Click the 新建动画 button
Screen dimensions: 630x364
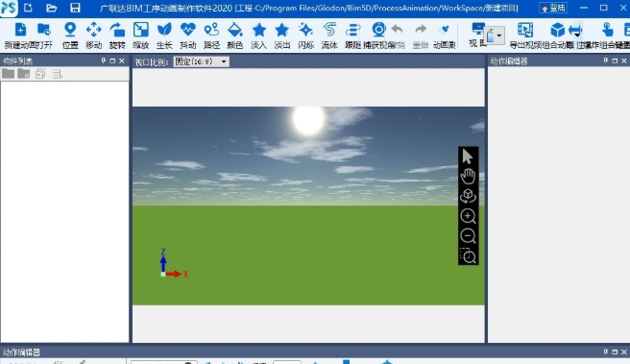coord(20,36)
